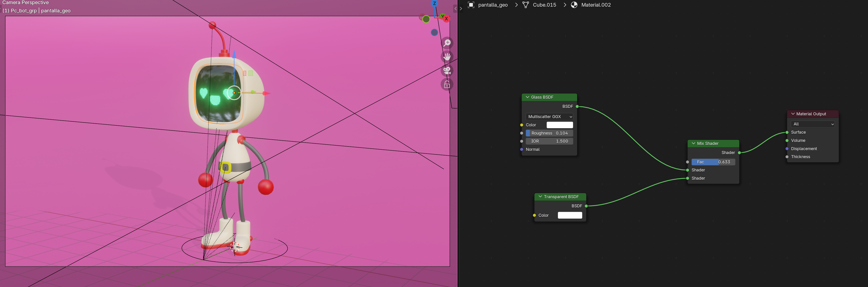This screenshot has height=287, width=868.
Task: Click the Mix Shader Fac slider
Action: point(713,162)
